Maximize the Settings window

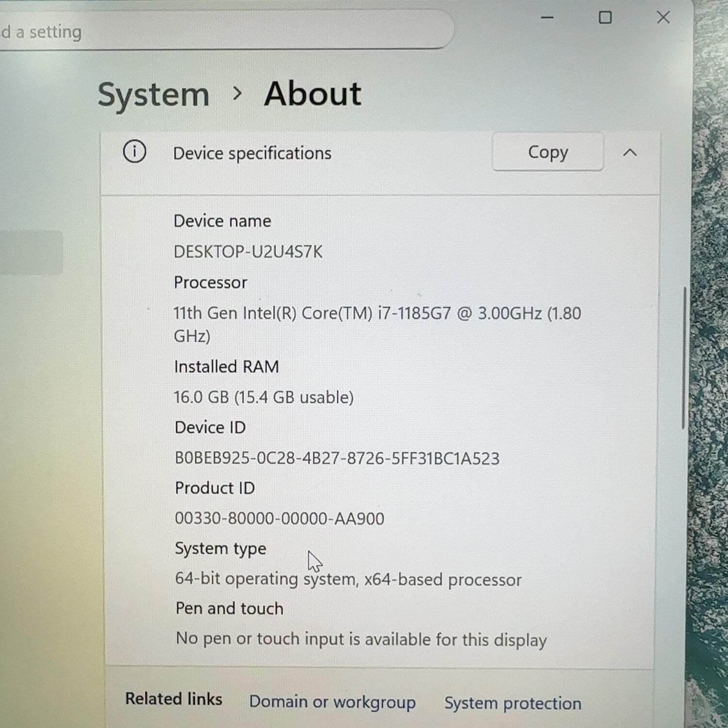[605, 18]
